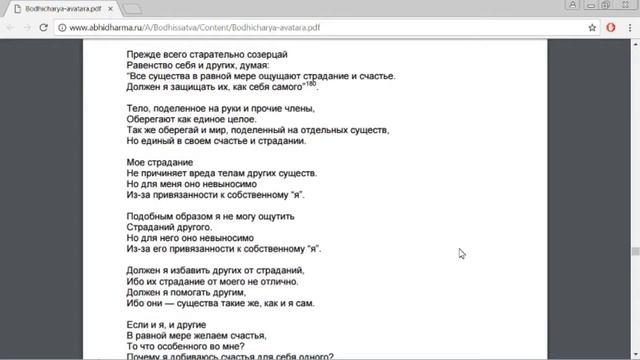This screenshot has height=360, width=640.
Task: Click the line "Но для него оно невыносимо"
Action: point(190,238)
